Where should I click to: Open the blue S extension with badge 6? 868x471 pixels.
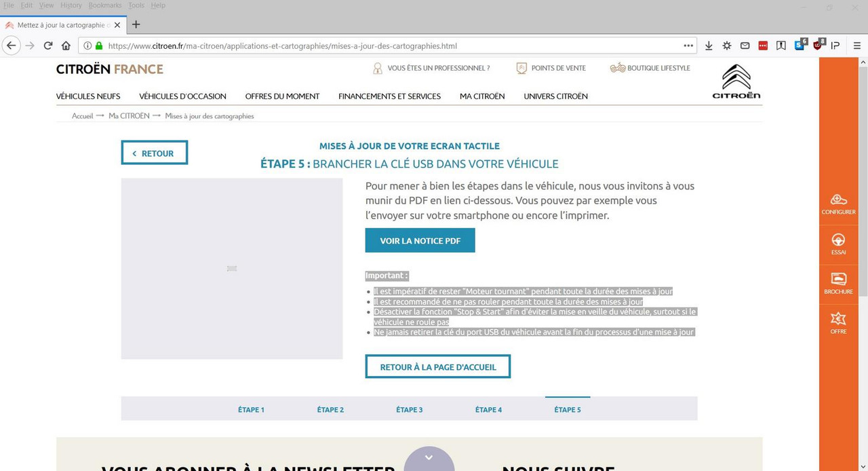800,45
